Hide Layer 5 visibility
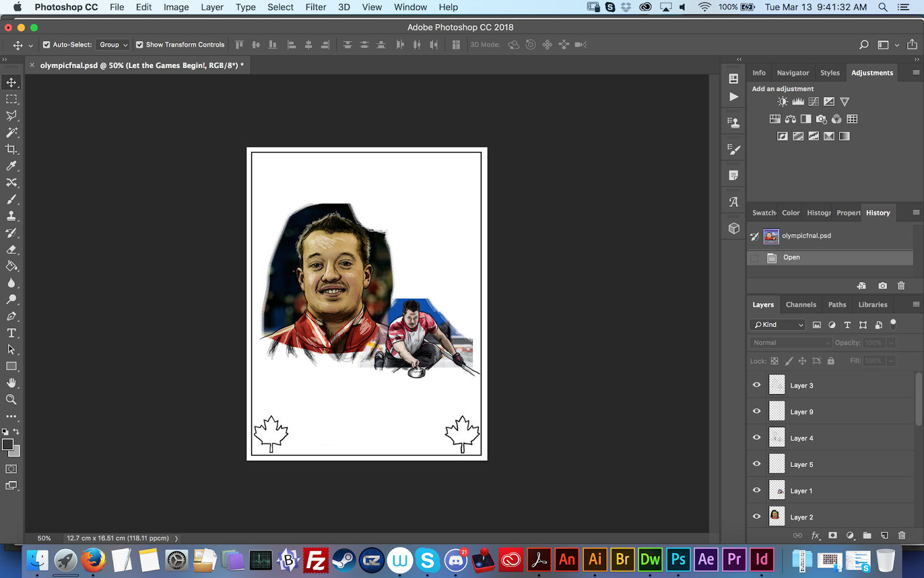This screenshot has width=924, height=578. (x=757, y=464)
